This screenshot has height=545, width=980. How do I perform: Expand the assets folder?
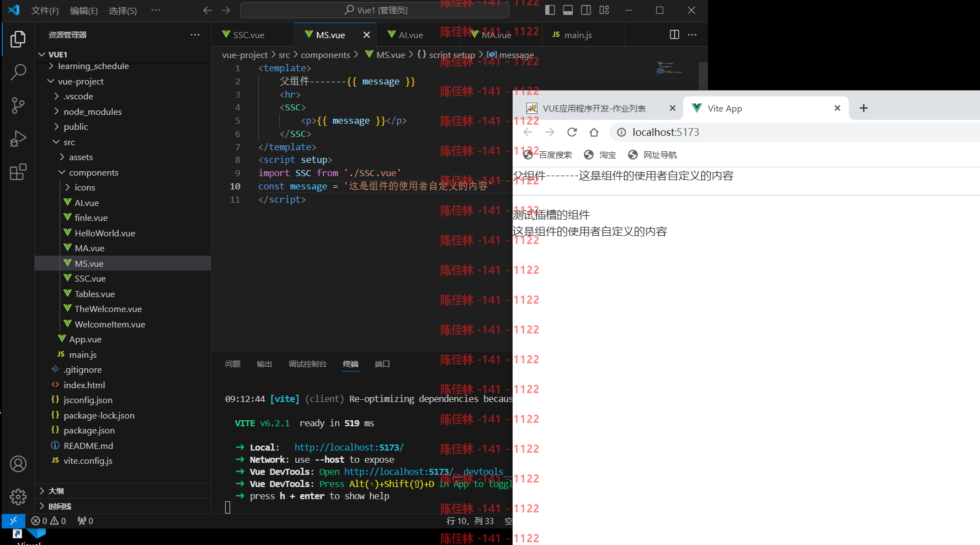(62, 157)
